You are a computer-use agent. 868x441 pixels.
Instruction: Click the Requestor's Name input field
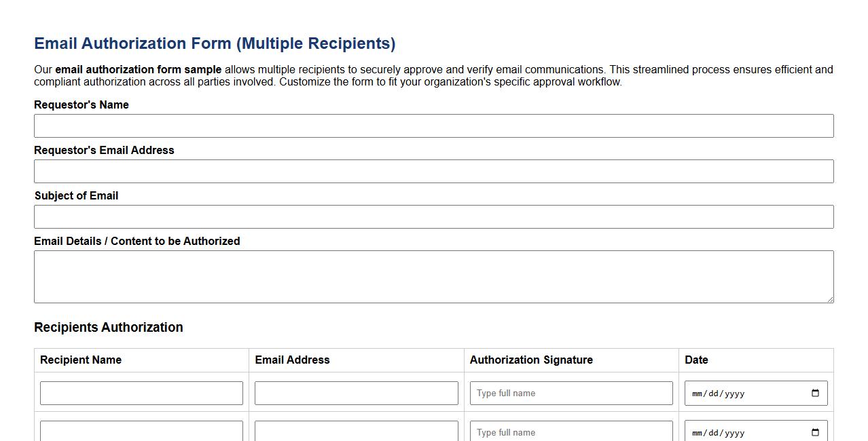434,126
